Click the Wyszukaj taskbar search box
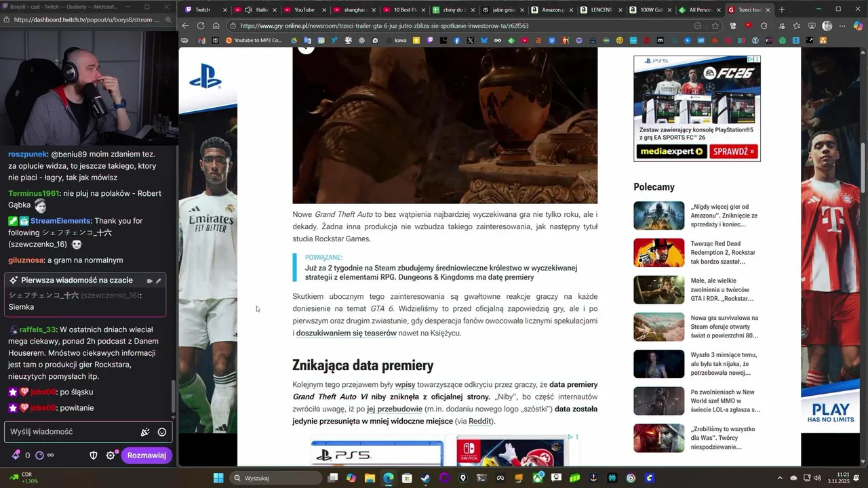 click(275, 478)
